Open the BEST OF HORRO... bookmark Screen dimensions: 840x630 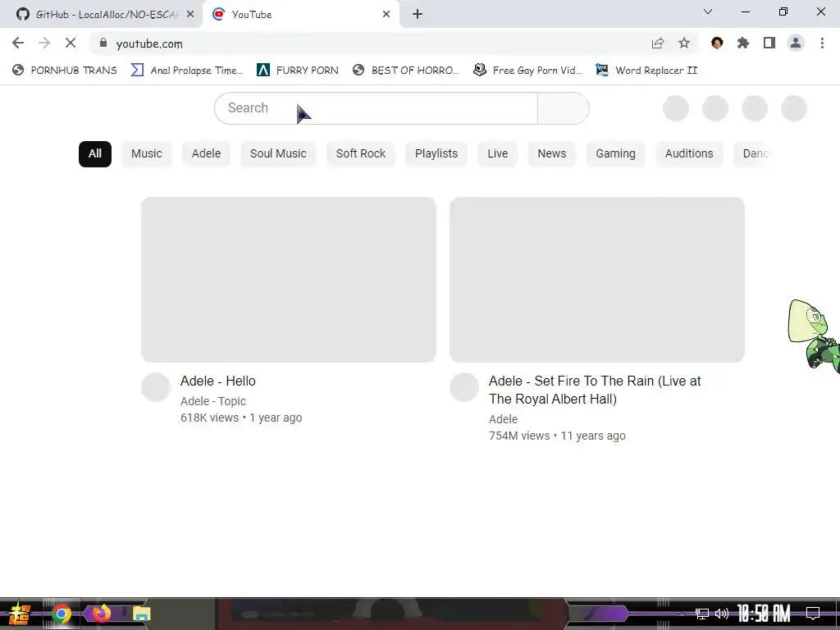point(406,71)
